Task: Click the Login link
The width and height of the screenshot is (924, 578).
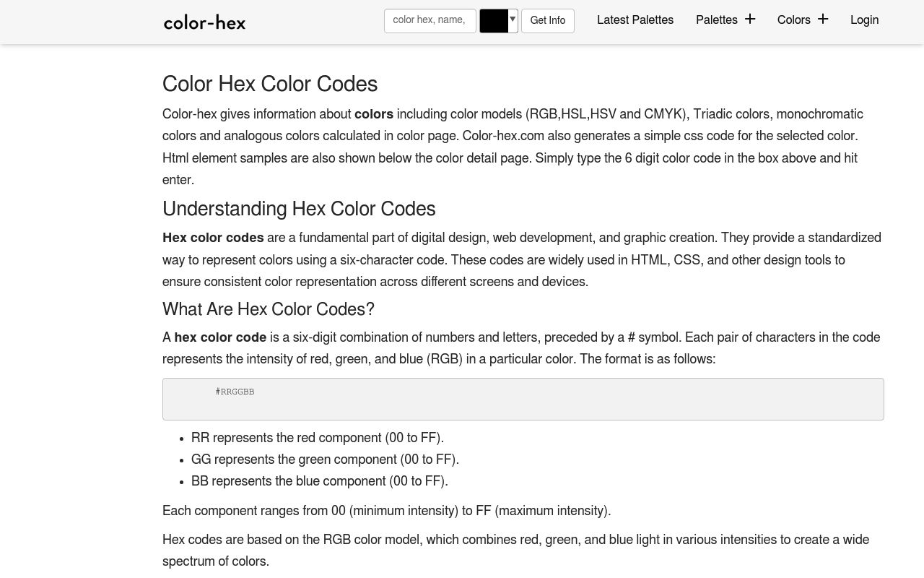Action: click(864, 20)
